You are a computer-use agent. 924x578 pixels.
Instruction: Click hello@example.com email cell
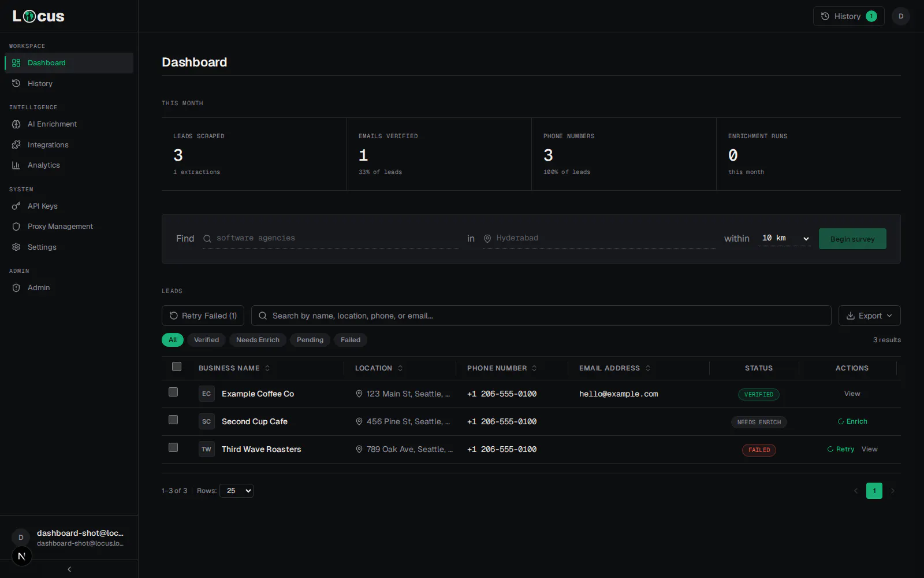click(619, 394)
